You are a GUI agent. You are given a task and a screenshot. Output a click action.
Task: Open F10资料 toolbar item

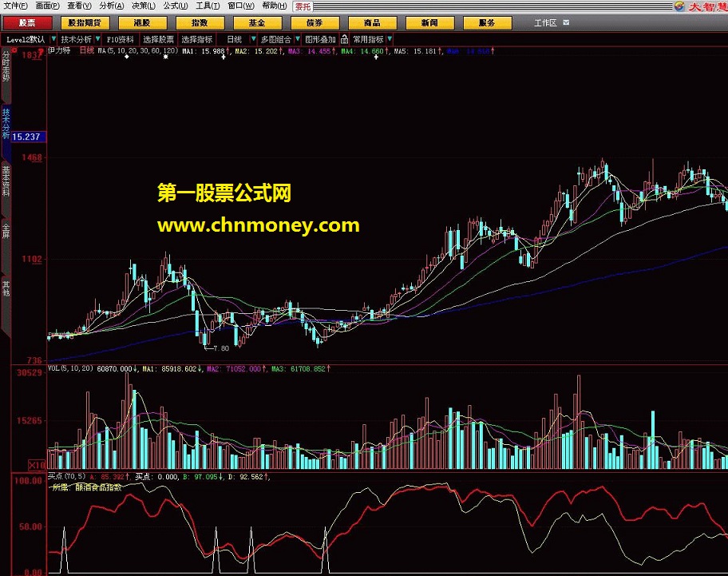pyautogui.click(x=121, y=39)
